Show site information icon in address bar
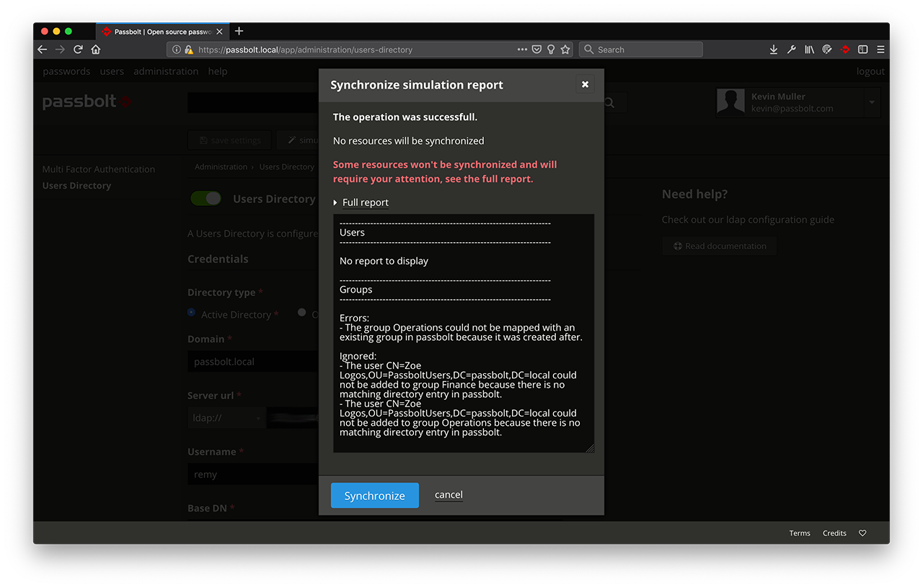Viewport: 923px width, 588px height. pyautogui.click(x=177, y=50)
